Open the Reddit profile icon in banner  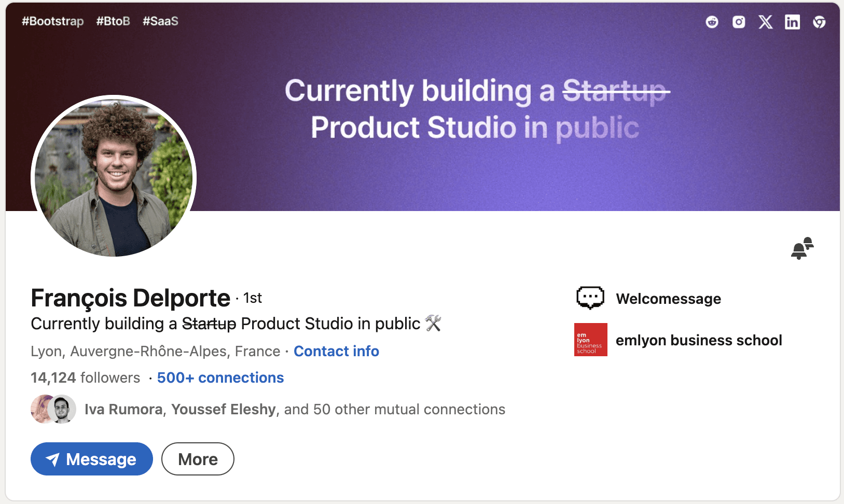pyautogui.click(x=711, y=22)
